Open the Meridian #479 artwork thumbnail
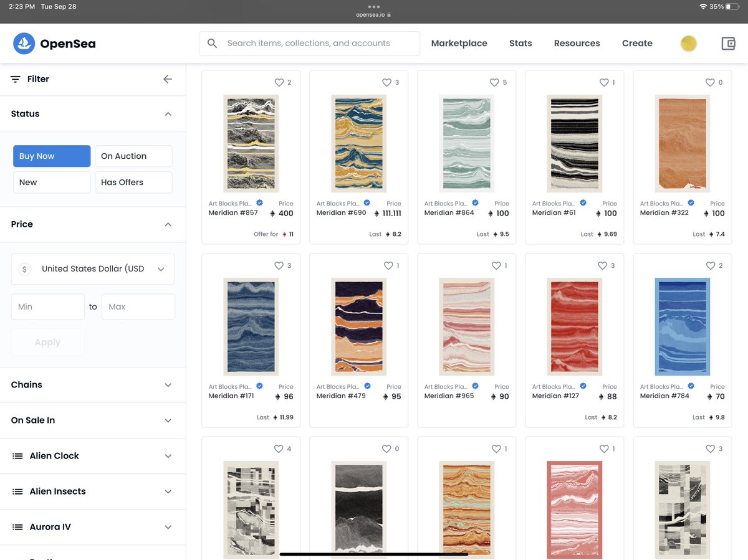 point(359,327)
